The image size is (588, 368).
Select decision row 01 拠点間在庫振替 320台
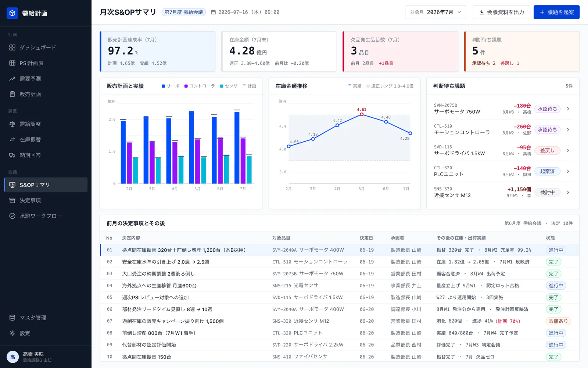tap(340, 250)
